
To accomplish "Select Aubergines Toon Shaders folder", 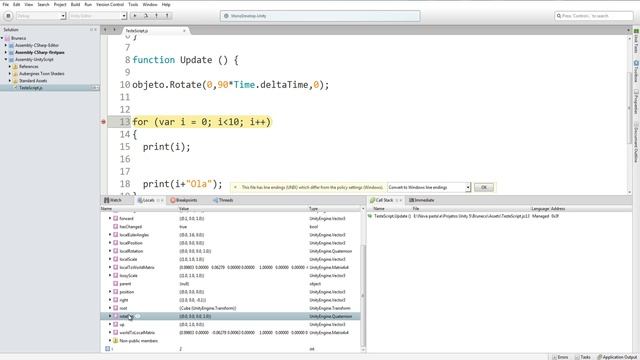I will (42, 73).
